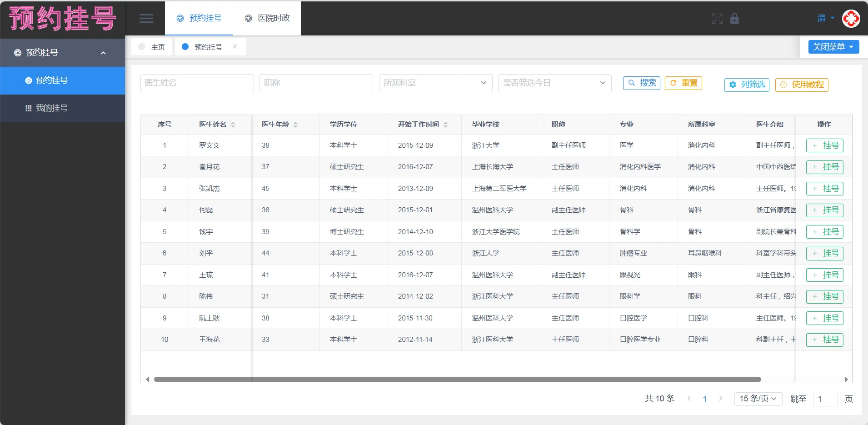Screen dimensions: 868x425
Task: Click the hospital logo avatar at top right
Action: 850,19
